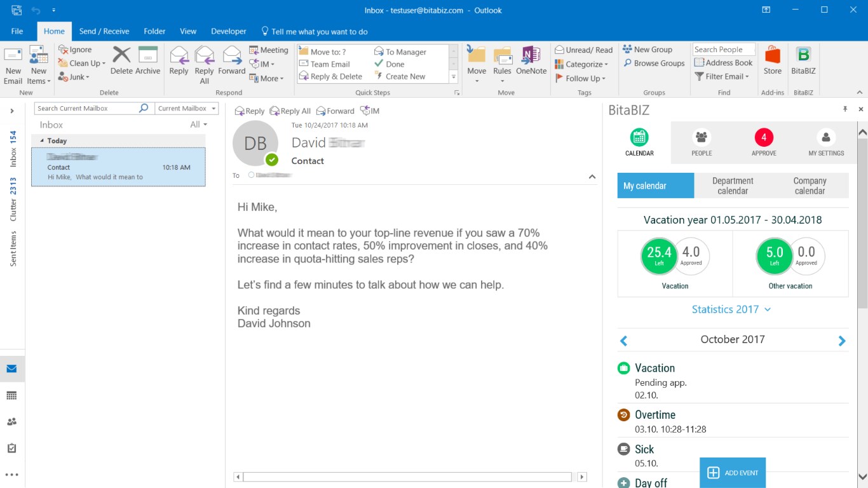This screenshot has height=488, width=868.
Task: Click the New Email icon
Action: 13,65
